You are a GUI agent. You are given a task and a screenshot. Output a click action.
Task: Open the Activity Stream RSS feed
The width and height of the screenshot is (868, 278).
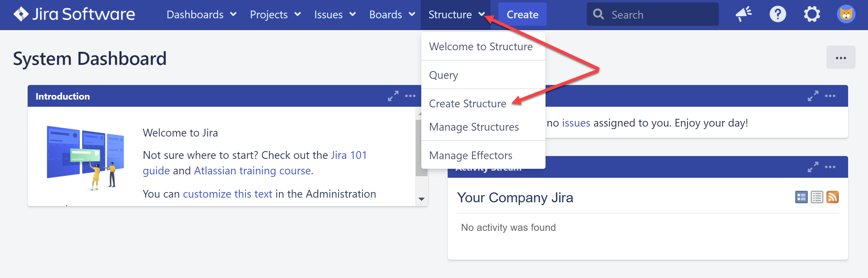point(832,197)
